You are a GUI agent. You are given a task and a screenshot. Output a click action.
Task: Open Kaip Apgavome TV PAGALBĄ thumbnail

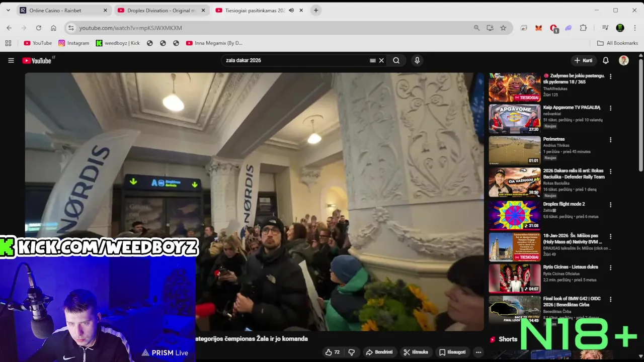pos(515,119)
